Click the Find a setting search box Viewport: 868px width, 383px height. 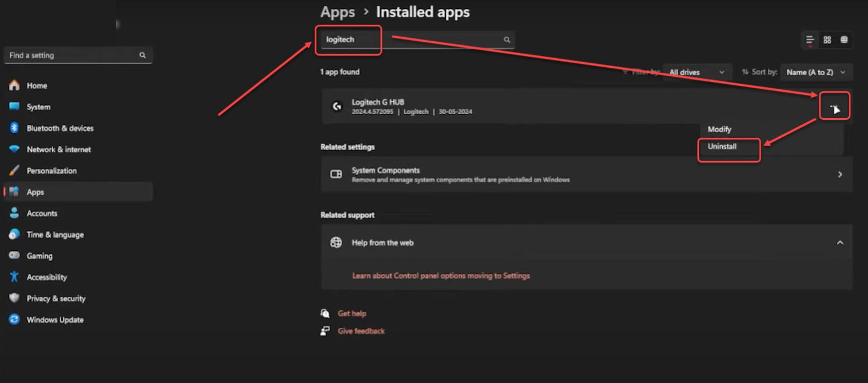pos(78,55)
